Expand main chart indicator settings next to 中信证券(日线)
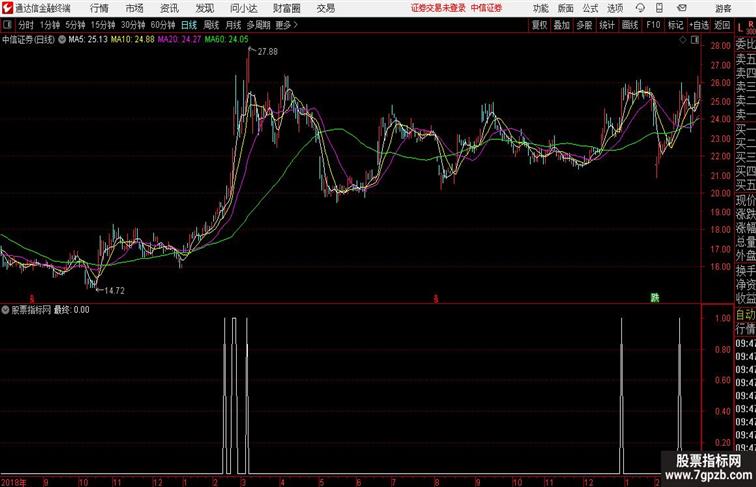This screenshot has width=756, height=487. click(x=62, y=40)
